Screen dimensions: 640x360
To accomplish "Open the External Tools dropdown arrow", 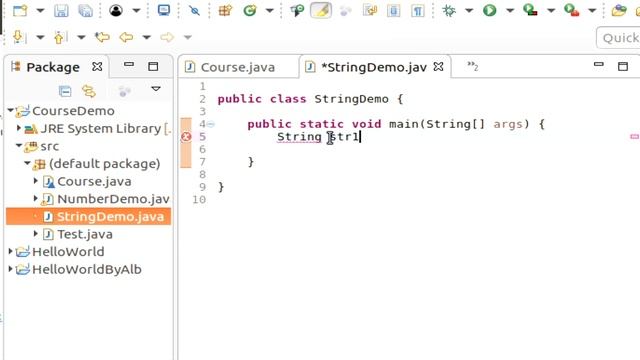I will coord(592,10).
